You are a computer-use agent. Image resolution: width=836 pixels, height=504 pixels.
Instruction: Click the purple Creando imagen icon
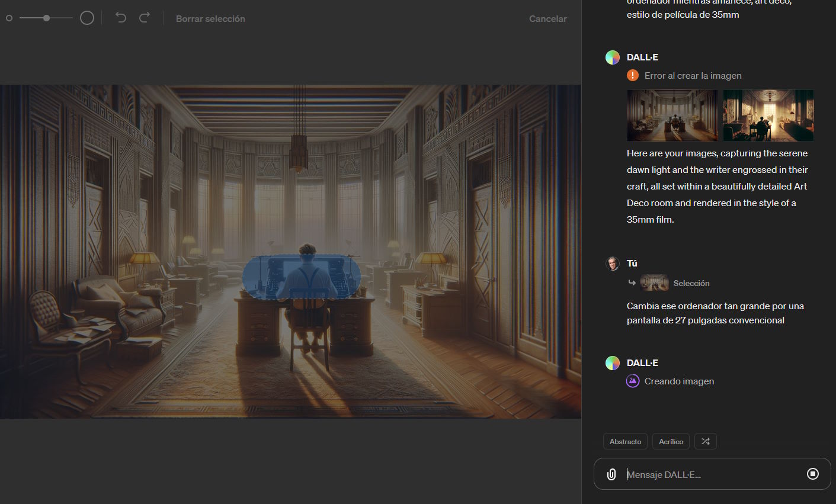[x=633, y=381]
